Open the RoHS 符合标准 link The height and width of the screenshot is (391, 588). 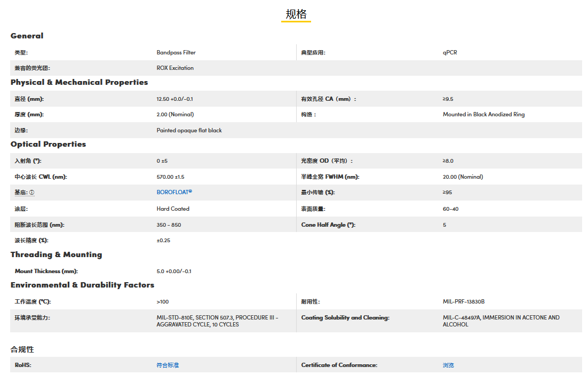pyautogui.click(x=168, y=365)
